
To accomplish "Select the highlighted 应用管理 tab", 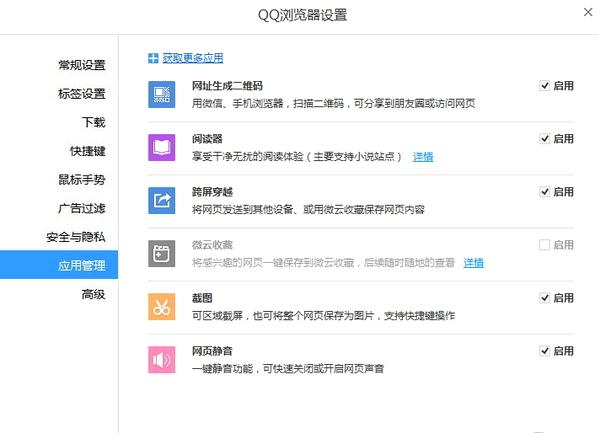I will 59,265.
